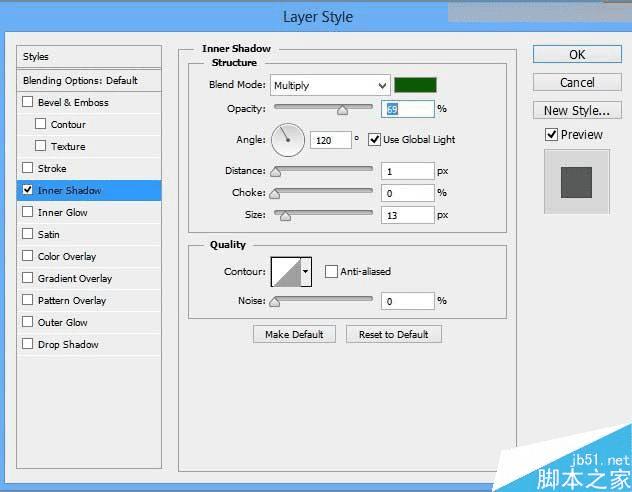632x492 pixels.
Task: Confirm with the OK button
Action: pyautogui.click(x=577, y=54)
